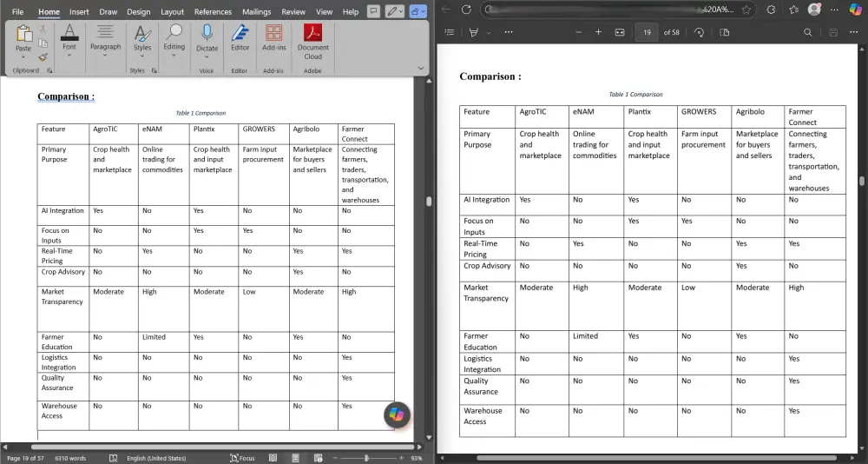Image resolution: width=868 pixels, height=464 pixels.
Task: Open Edge Settings and more menu
Action: (x=835, y=10)
